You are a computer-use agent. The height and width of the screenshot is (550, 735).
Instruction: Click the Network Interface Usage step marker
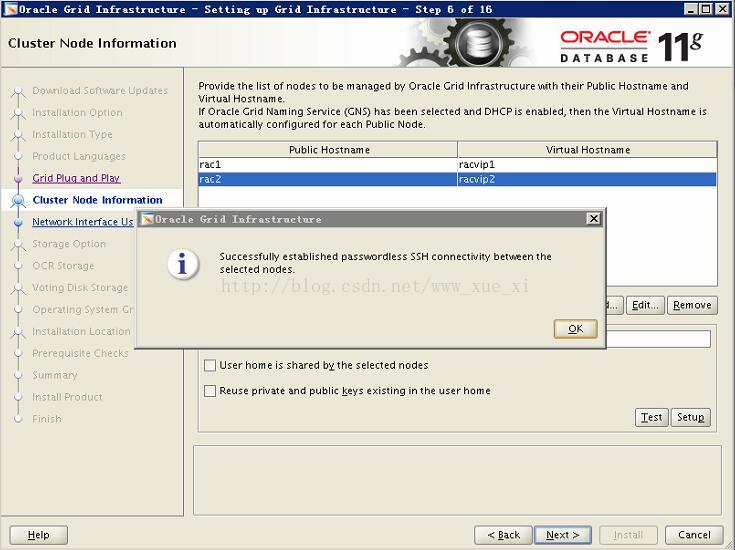18,223
